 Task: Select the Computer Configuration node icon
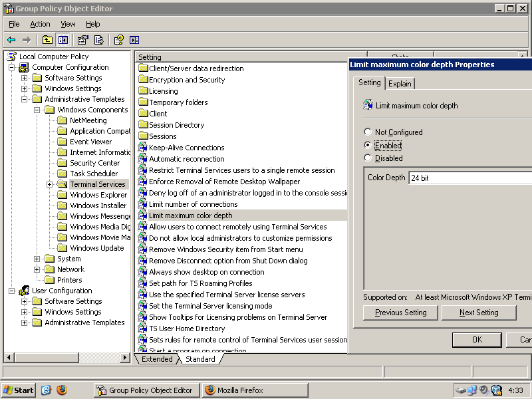[x=24, y=67]
